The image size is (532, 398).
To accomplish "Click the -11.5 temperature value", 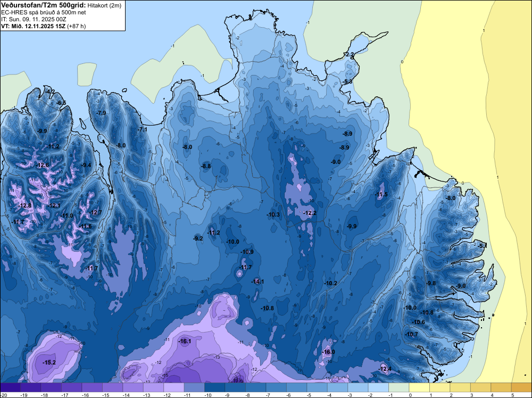I will 381,194.
